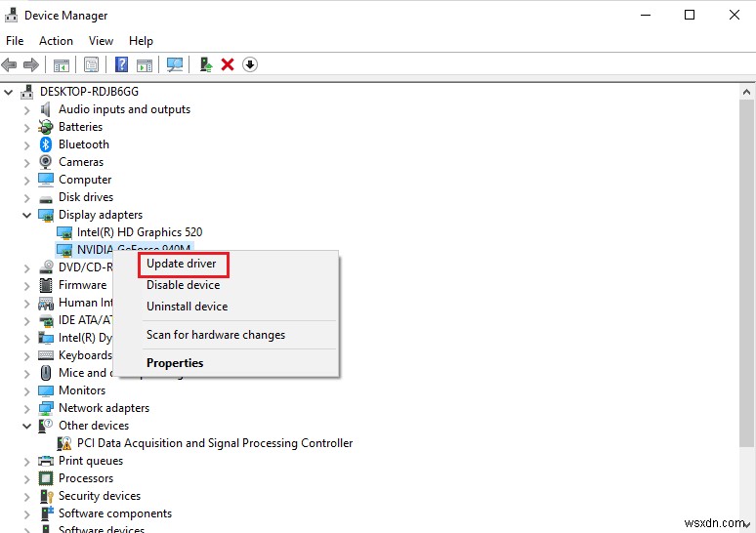Select PCI Data Acquisition controller item
The height and width of the screenshot is (533, 756).
[x=215, y=443]
